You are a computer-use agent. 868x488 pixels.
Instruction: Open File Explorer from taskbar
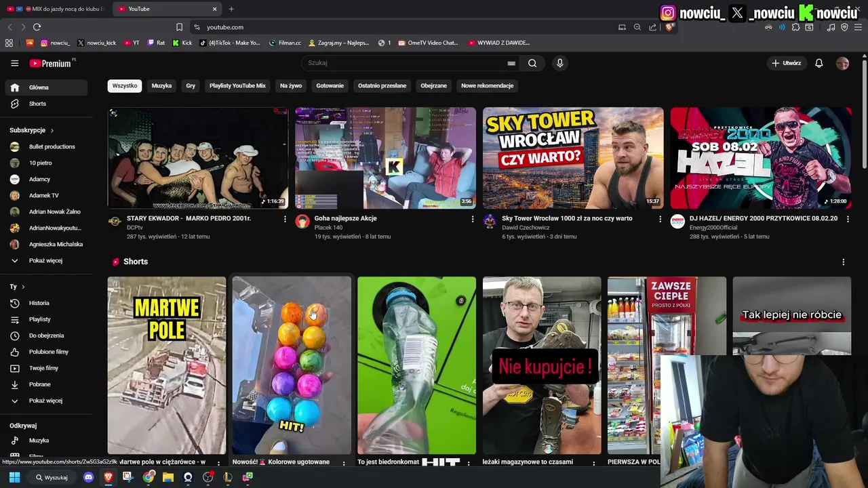click(x=168, y=477)
